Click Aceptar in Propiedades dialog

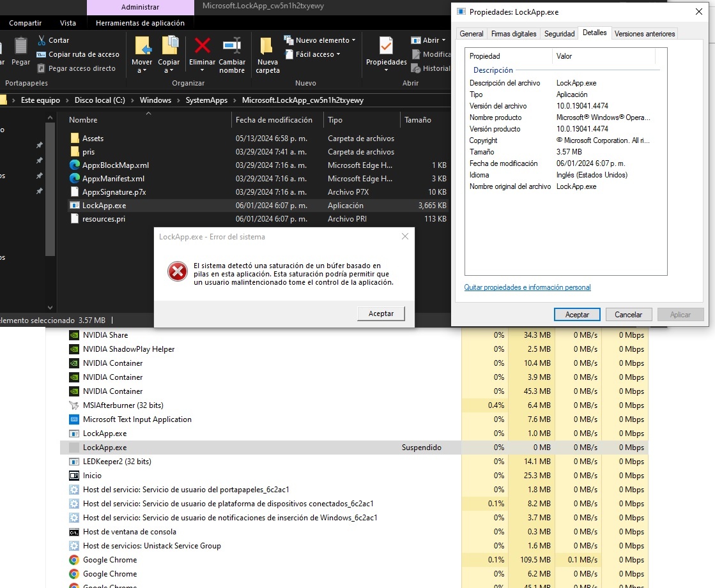click(577, 315)
